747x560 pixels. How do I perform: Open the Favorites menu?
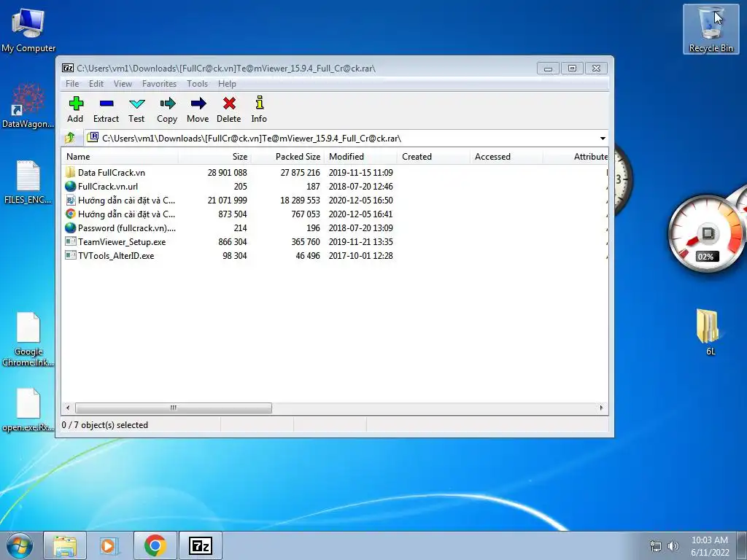click(x=159, y=84)
